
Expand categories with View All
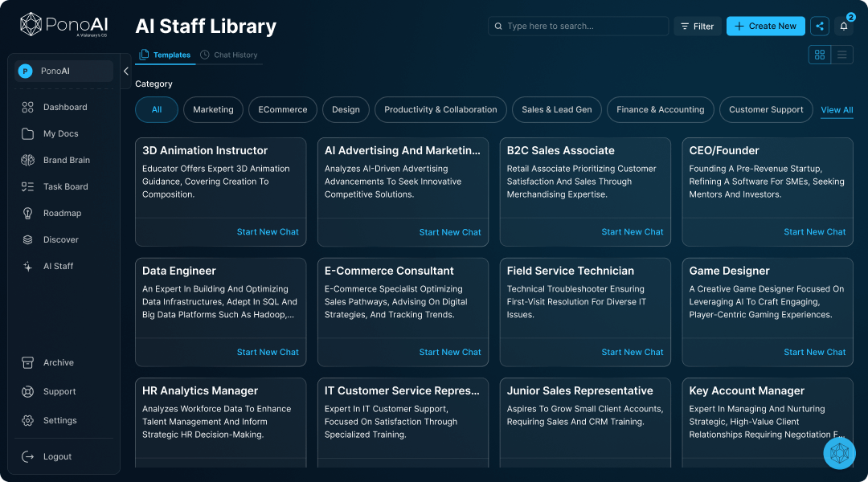click(x=837, y=109)
